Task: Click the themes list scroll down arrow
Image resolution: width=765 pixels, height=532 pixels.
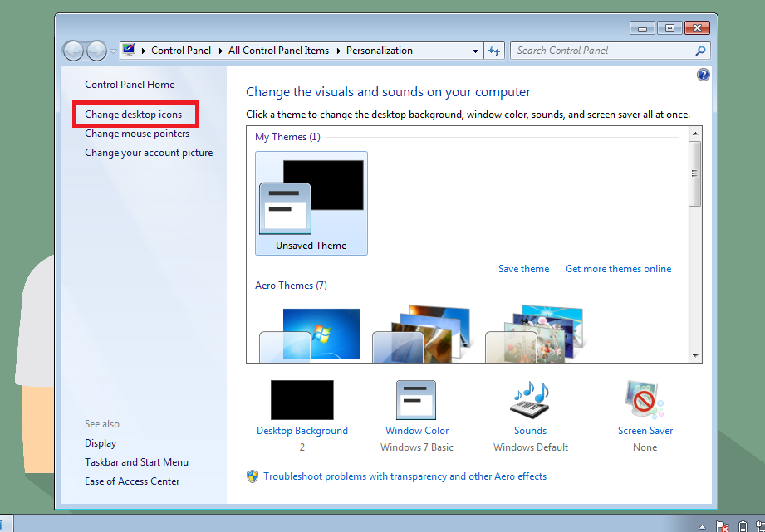Action: coord(695,356)
